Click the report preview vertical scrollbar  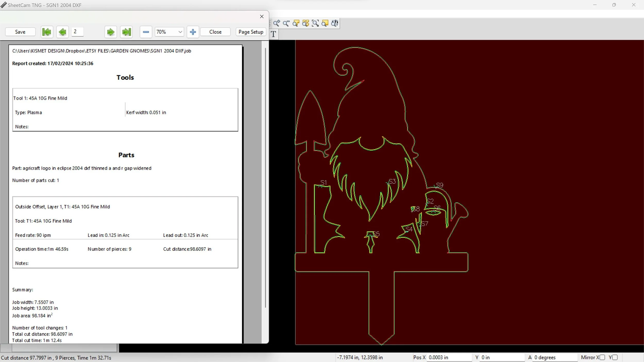point(265,178)
